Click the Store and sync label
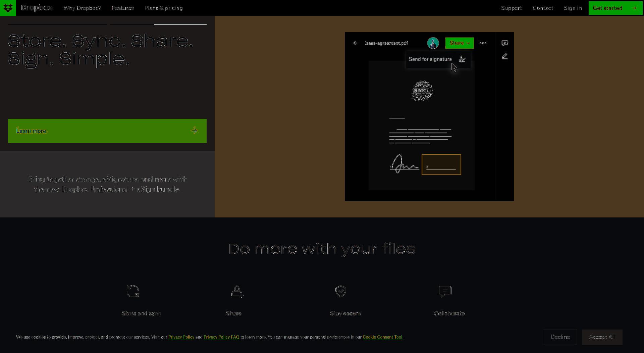644x353 pixels. point(142,313)
